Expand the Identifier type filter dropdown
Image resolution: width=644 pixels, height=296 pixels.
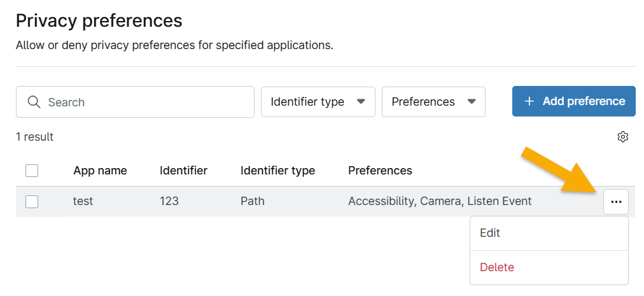tap(318, 102)
